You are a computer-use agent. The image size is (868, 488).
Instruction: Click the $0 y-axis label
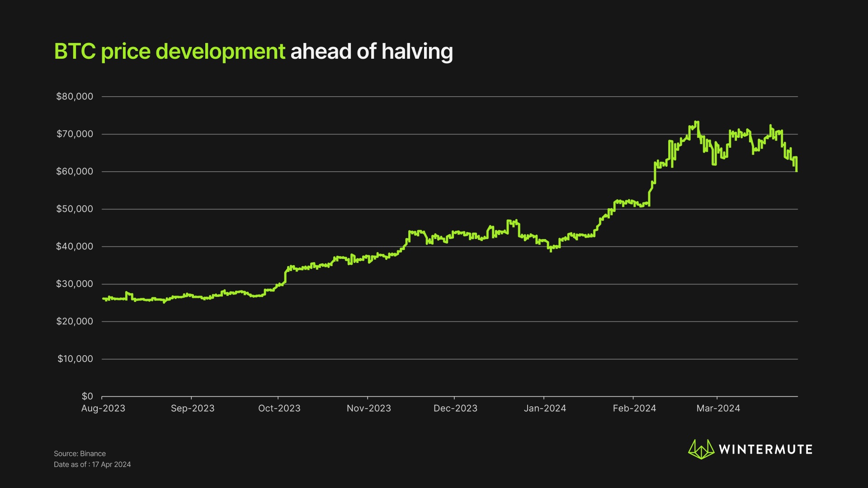coord(87,396)
